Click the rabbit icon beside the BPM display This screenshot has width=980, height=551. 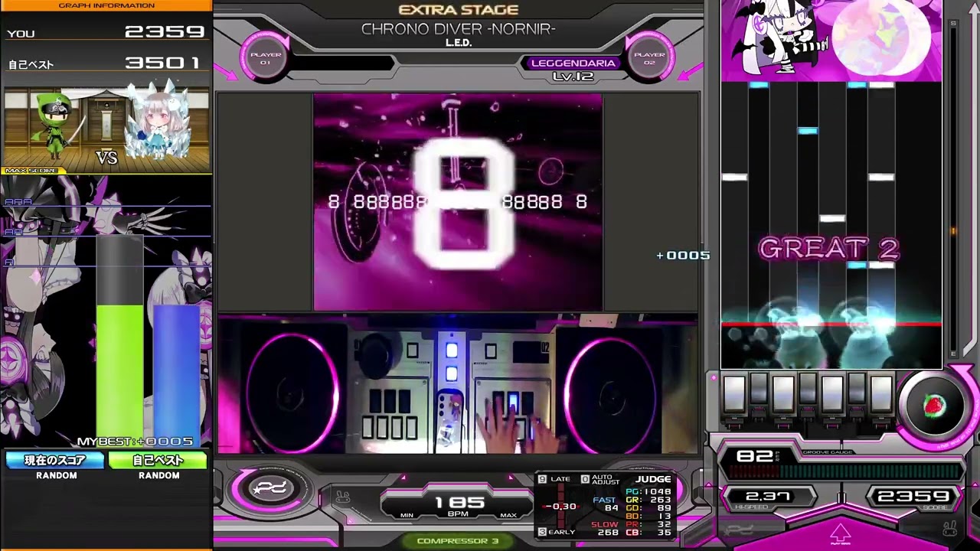click(x=342, y=498)
